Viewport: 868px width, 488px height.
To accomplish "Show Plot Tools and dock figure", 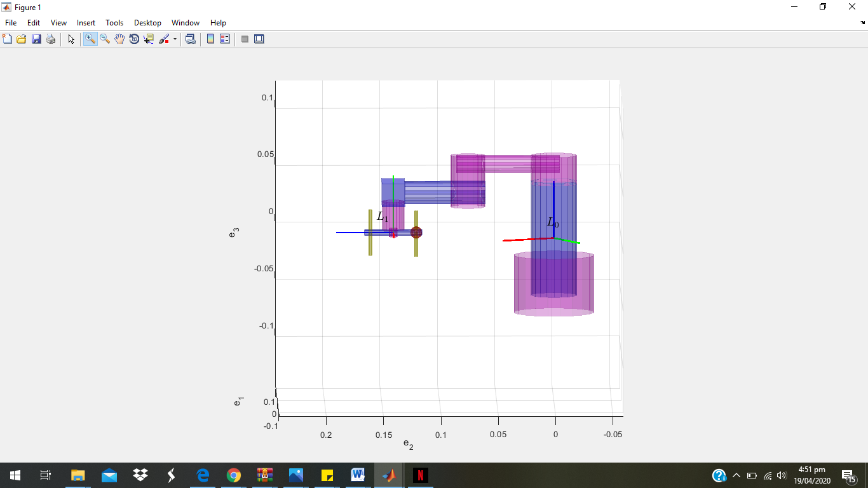I will (259, 39).
